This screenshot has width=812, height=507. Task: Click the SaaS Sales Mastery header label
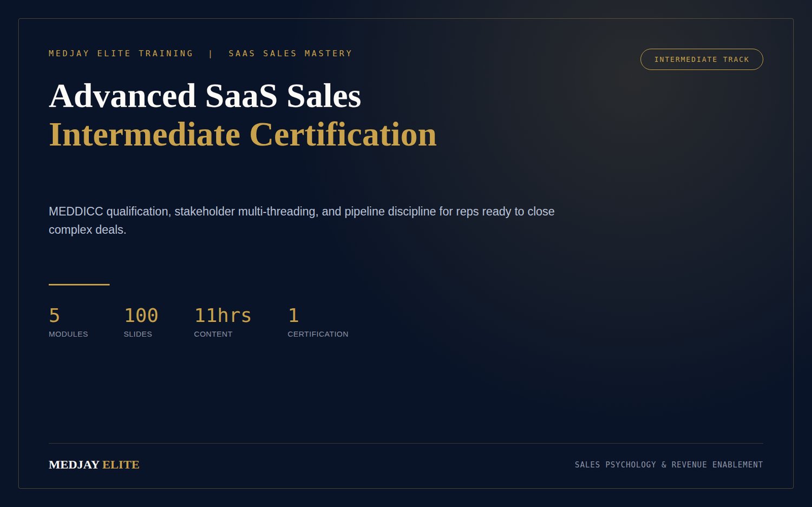(x=290, y=54)
